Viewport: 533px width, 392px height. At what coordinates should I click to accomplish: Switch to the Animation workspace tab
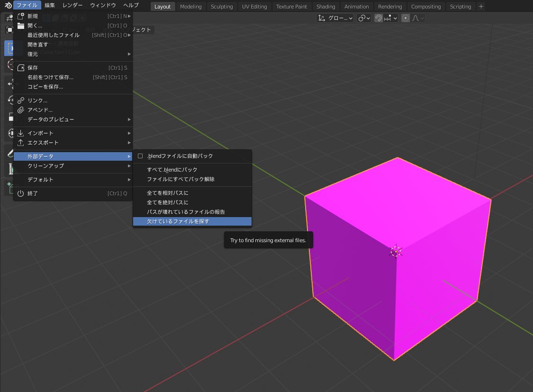click(x=356, y=7)
